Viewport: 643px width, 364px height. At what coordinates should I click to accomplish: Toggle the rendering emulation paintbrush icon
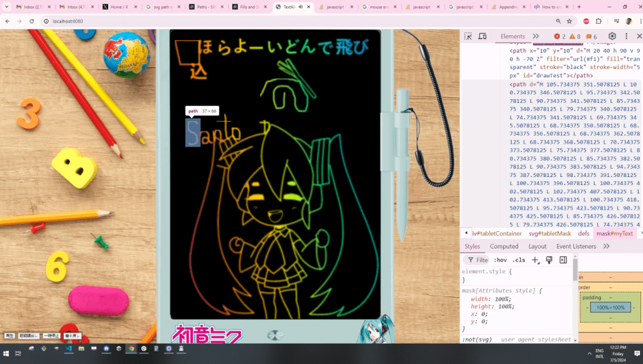coord(549,260)
